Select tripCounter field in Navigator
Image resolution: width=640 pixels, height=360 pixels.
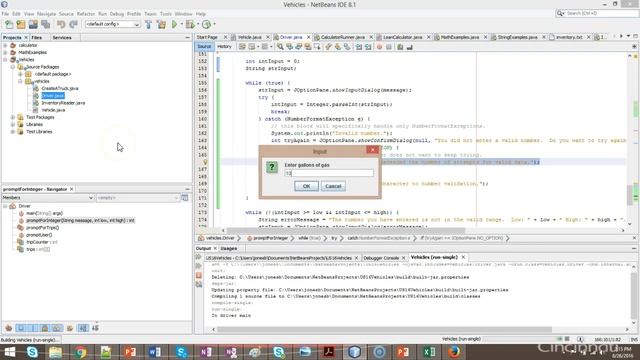[x=42, y=242]
